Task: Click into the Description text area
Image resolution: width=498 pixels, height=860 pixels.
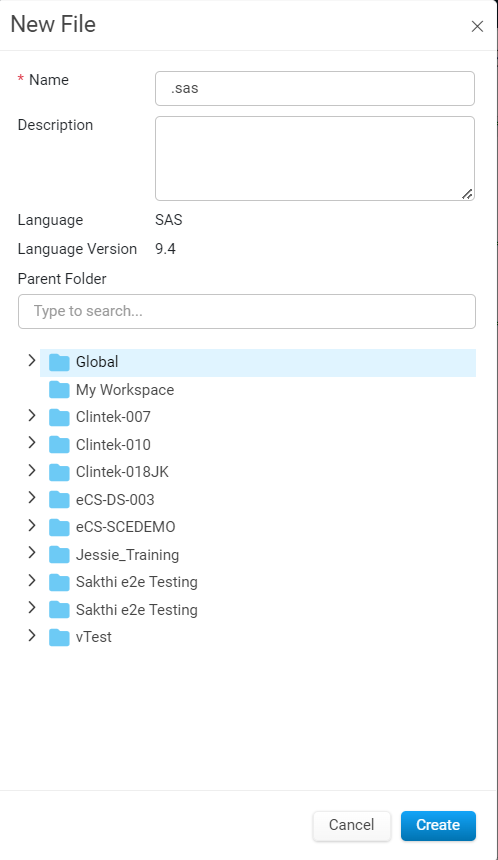Action: coord(315,159)
